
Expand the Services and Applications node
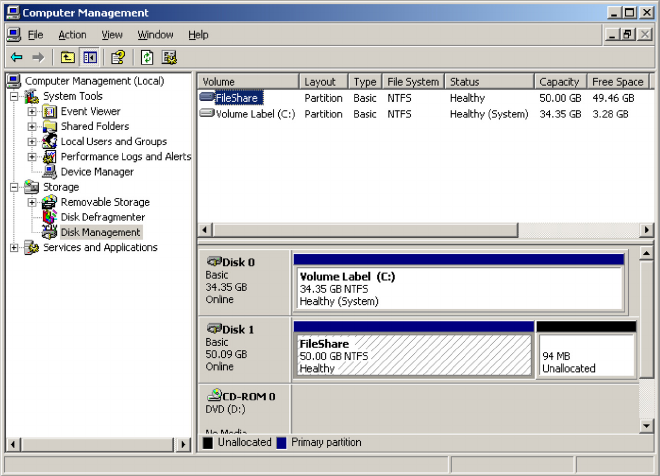click(14, 248)
